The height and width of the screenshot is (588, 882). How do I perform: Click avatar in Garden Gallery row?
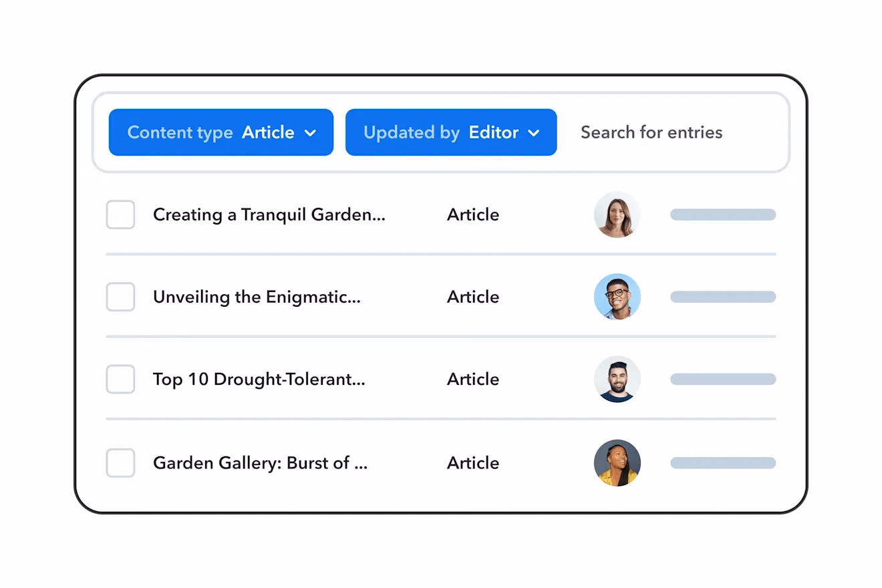point(617,462)
